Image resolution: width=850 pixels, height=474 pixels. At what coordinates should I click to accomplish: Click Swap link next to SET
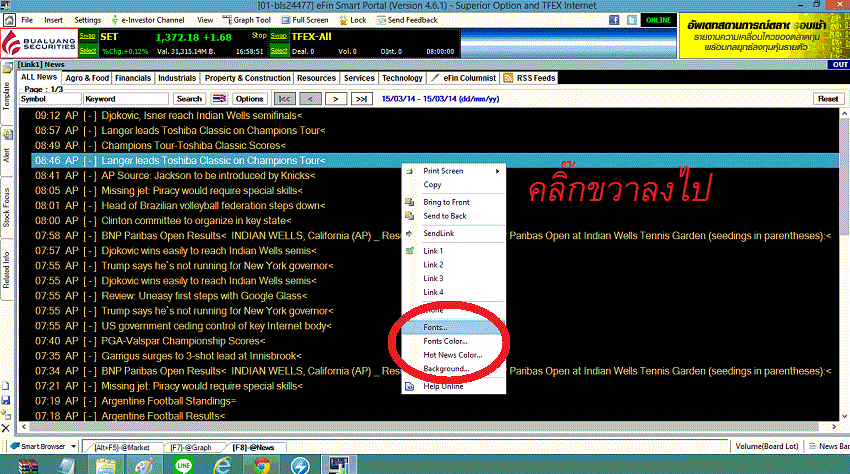88,36
